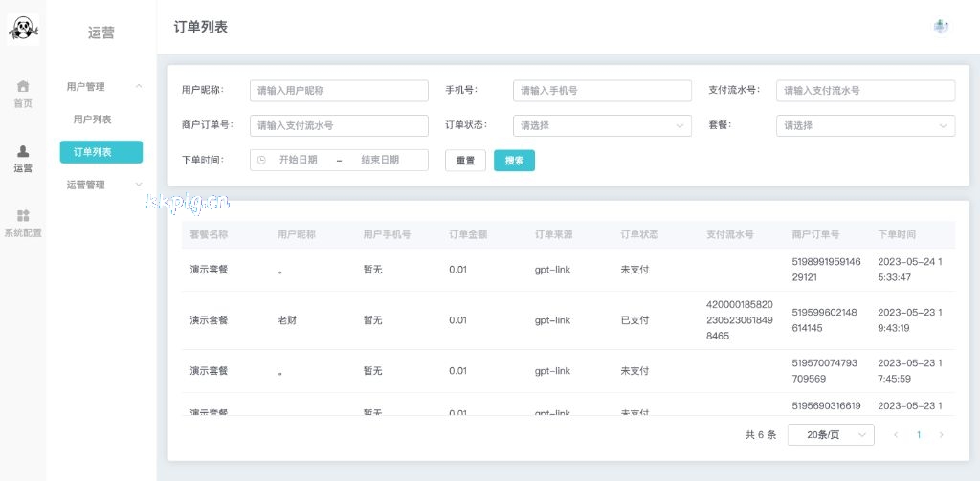Open the 套餐 dropdown
The image size is (980, 481).
tap(865, 125)
